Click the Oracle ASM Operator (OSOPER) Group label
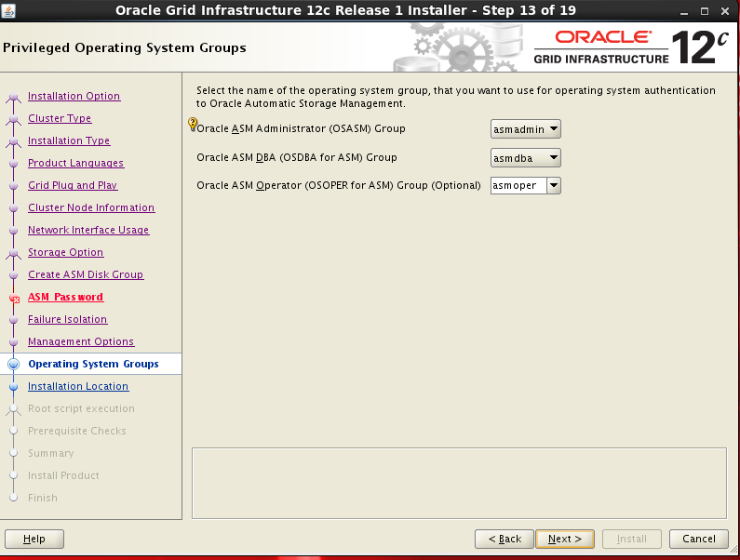 coord(339,185)
